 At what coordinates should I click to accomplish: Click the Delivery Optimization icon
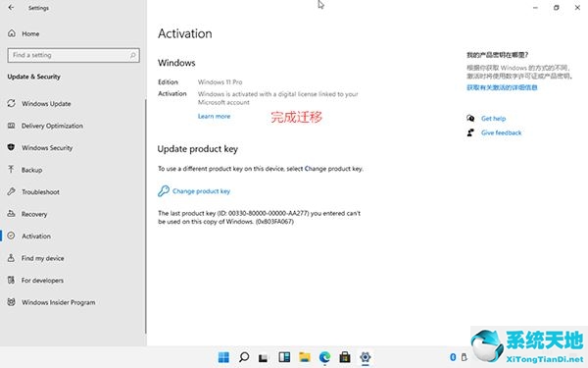point(12,126)
